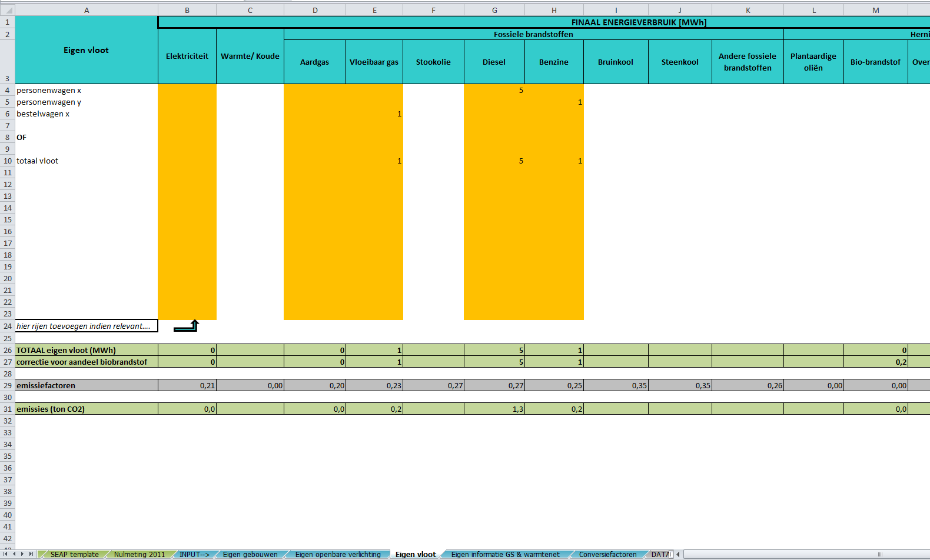Click the OF cell in column A
The image size is (930, 560).
pyautogui.click(x=87, y=137)
